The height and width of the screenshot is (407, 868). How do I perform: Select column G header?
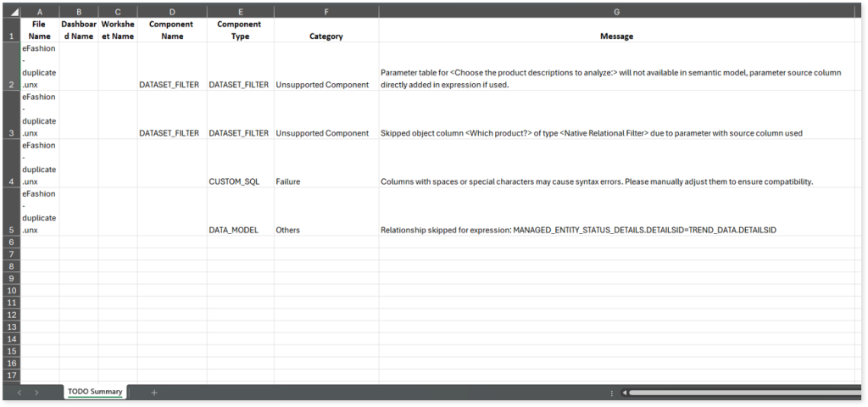click(x=616, y=12)
